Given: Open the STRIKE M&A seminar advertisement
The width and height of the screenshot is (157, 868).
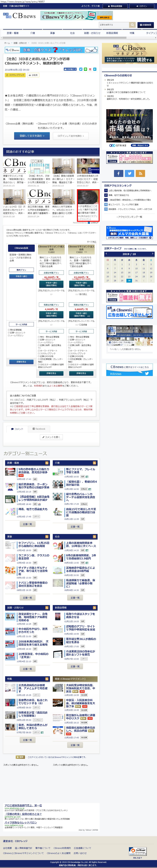Looking at the screenshot, I should click(x=129, y=128).
